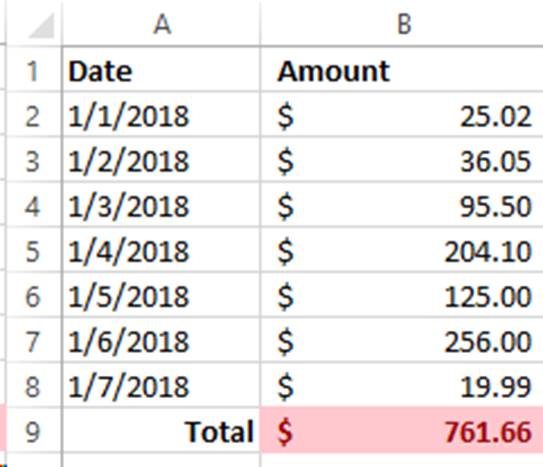Click the amount cell showing 25.02
The height and width of the screenshot is (467, 543).
(x=402, y=115)
